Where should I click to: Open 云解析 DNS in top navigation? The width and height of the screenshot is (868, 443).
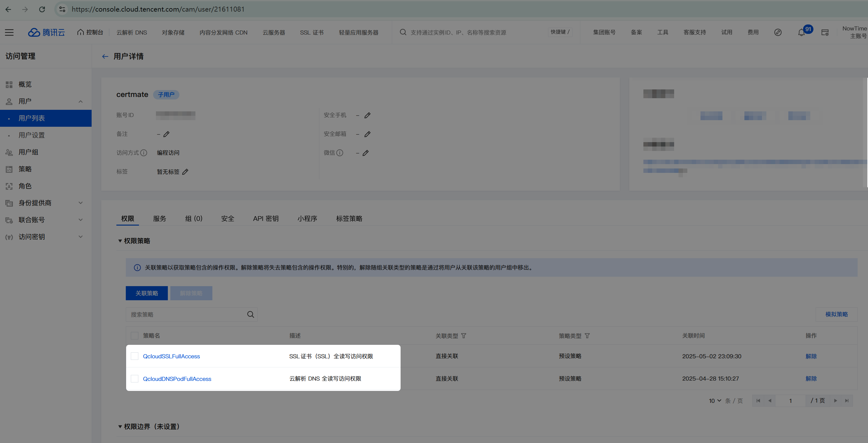[x=132, y=32]
